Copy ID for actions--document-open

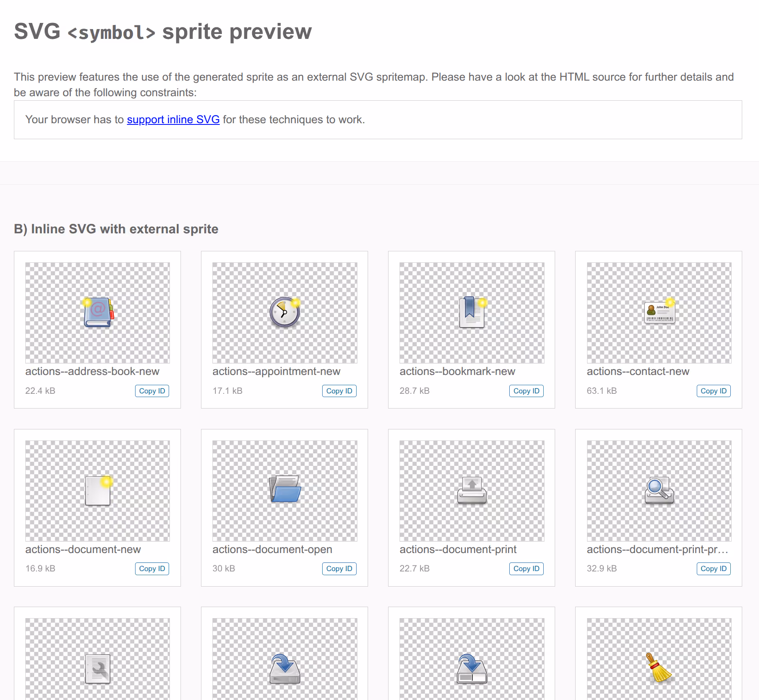(339, 569)
